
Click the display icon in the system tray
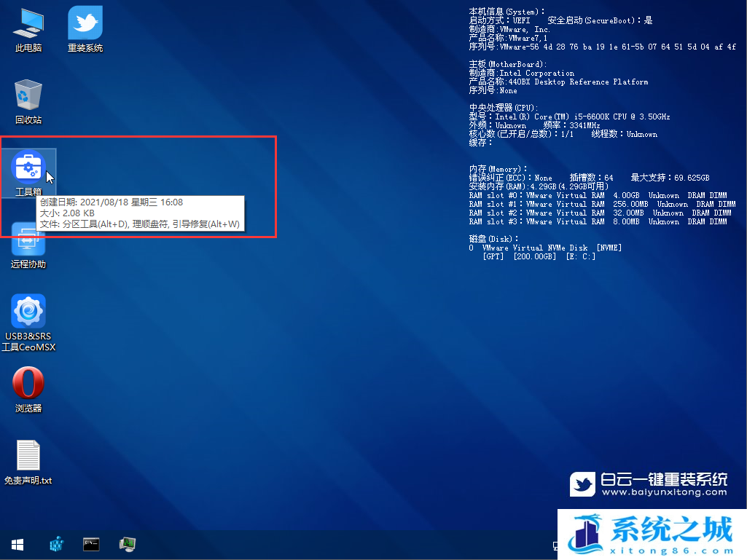tap(555, 545)
